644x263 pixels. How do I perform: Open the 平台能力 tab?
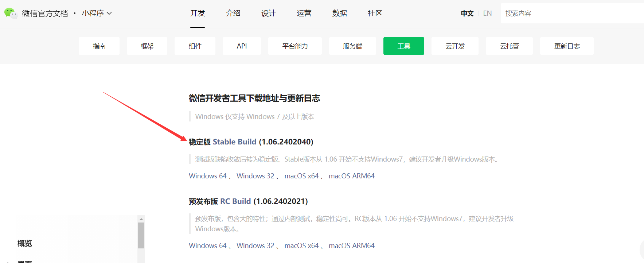[295, 46]
